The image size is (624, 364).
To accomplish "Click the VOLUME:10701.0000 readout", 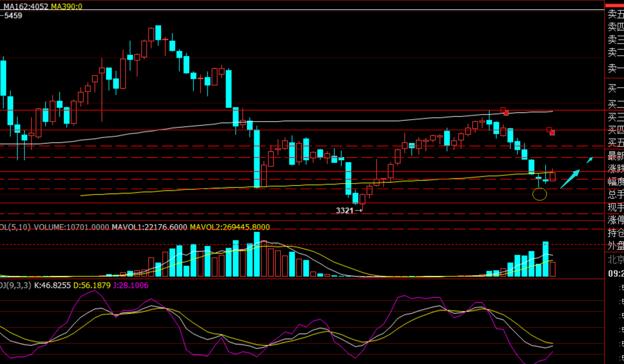I will (71, 227).
